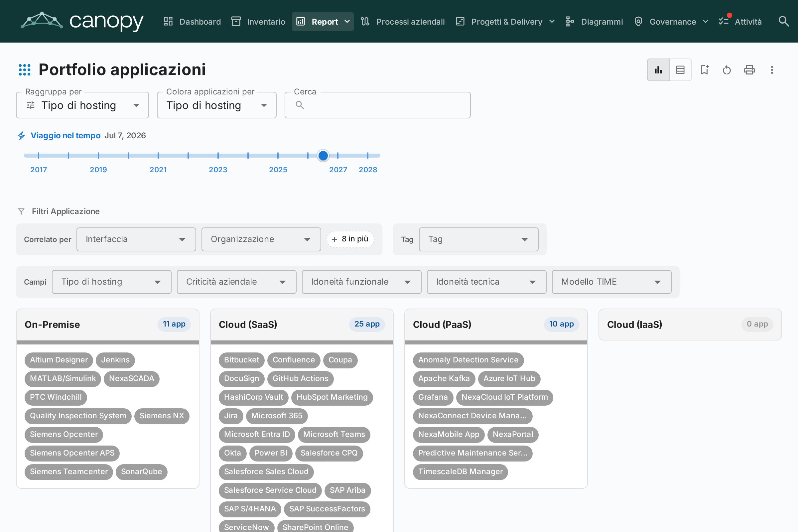
Task: Open Attività page
Action: 740,21
